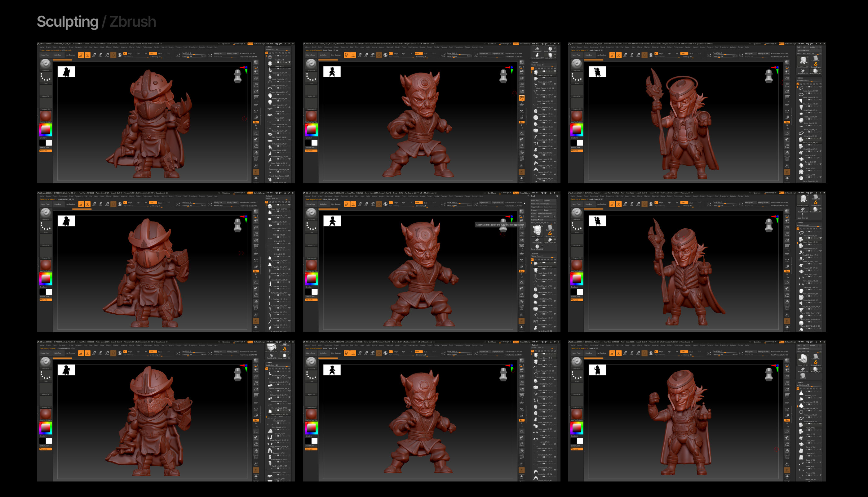Open the Zplugin menu in SHREDDER_Full_10_RM window
This screenshot has width=868, height=497.
201,47
